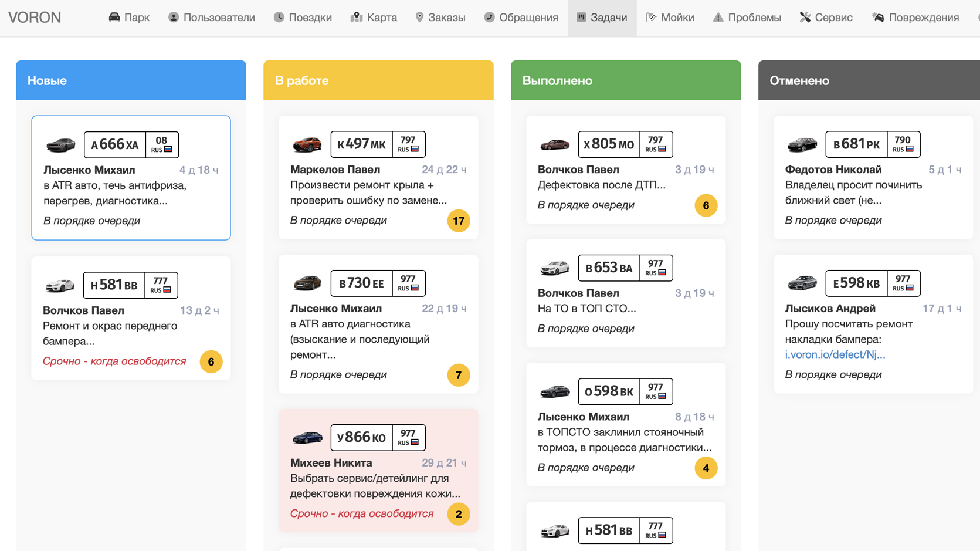
Task: Open the white car thumbnail on В653ВА card
Action: pos(555,268)
